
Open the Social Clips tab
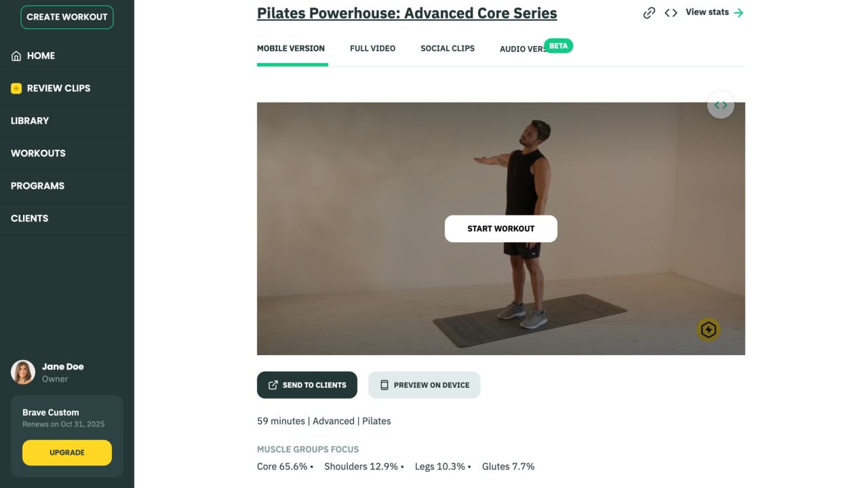[x=448, y=49]
